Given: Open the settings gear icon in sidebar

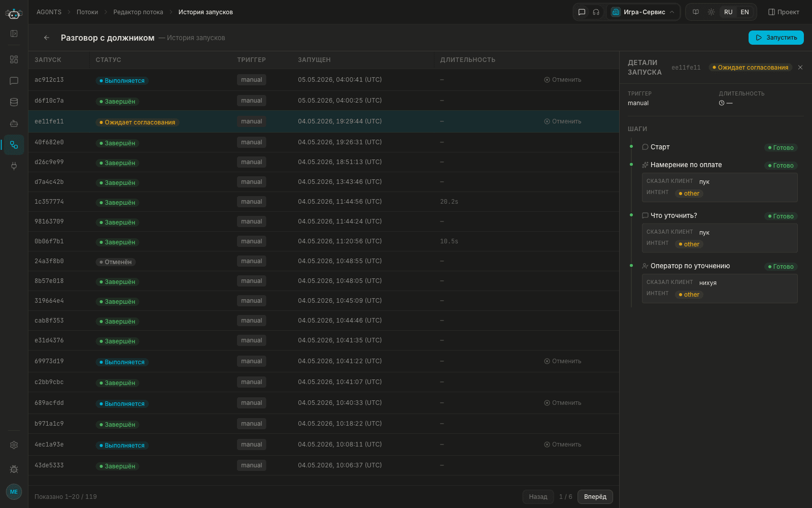Looking at the screenshot, I should (x=14, y=445).
